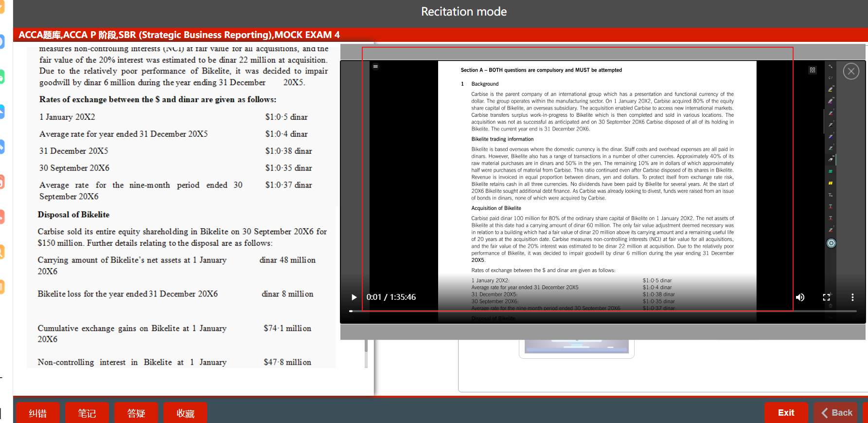
Task: Select the red underlined text tool
Action: [x=831, y=206]
